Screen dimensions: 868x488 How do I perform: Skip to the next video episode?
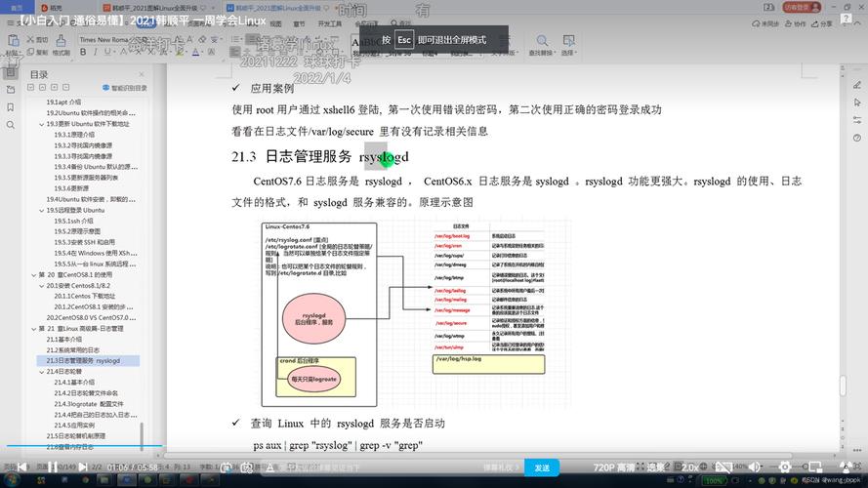[82, 467]
